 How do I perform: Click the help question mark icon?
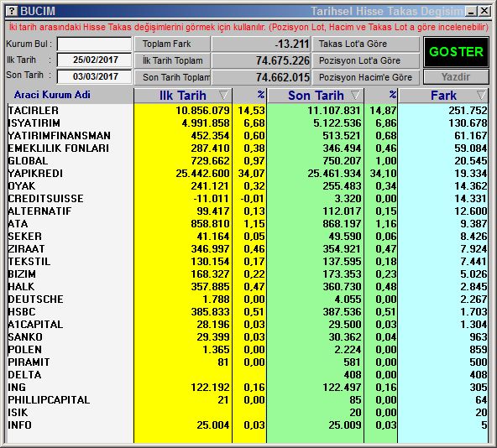point(12,11)
